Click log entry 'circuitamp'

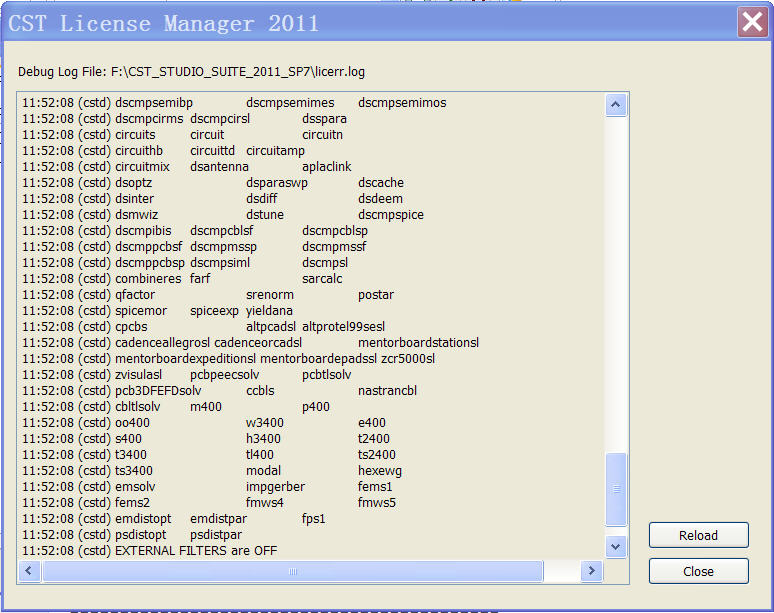[275, 151]
